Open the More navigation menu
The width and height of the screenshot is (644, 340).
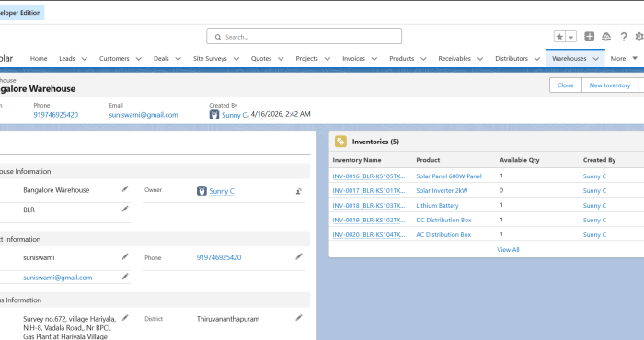624,58
